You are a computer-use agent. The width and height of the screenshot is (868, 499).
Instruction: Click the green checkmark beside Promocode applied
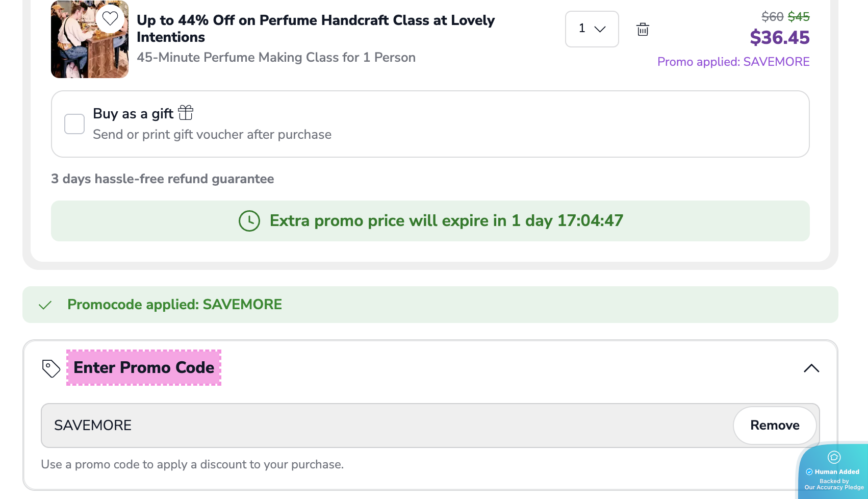click(x=45, y=305)
